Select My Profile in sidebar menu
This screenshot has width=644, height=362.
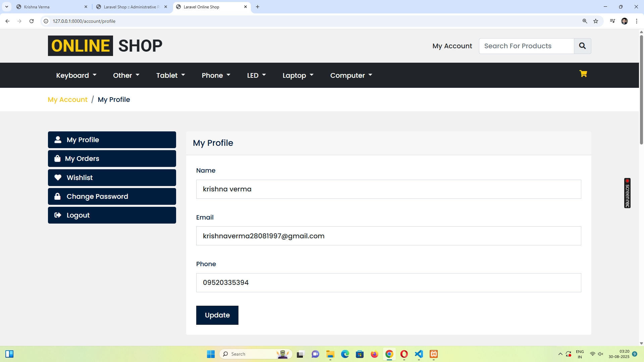click(x=112, y=140)
